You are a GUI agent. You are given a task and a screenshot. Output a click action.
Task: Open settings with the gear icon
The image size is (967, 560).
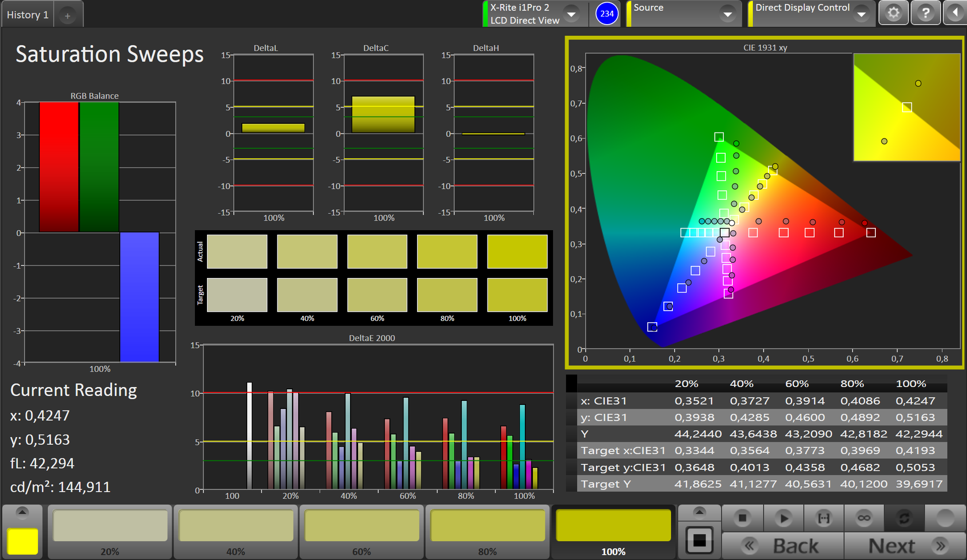[893, 13]
